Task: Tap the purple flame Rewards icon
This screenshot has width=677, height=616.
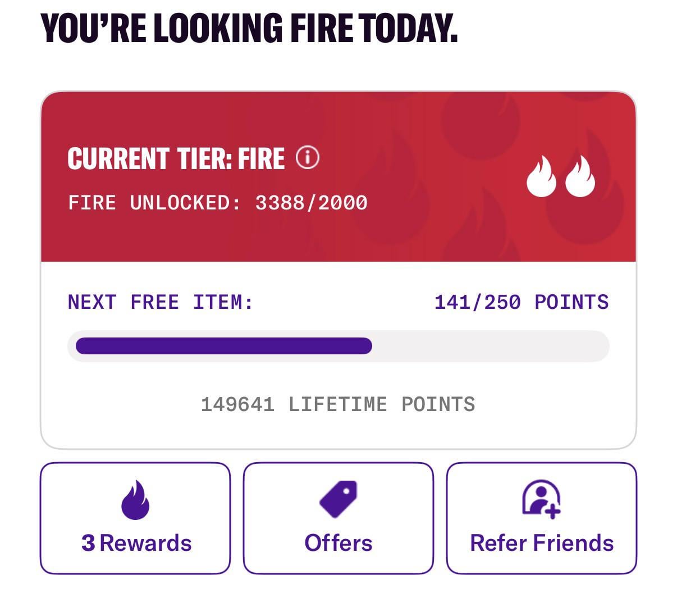Action: [x=135, y=500]
